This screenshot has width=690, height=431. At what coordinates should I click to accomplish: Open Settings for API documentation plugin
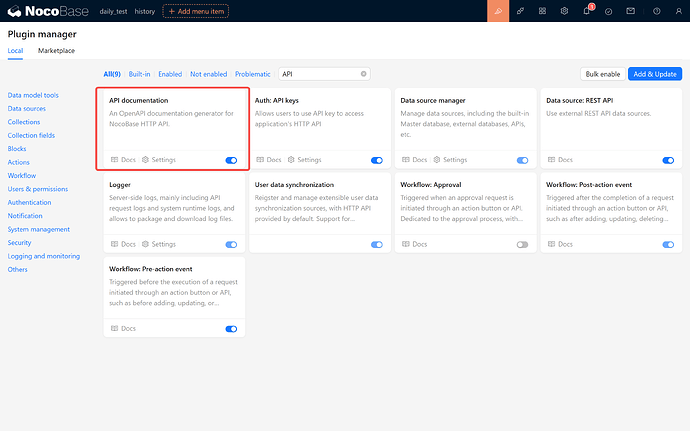[x=159, y=160]
